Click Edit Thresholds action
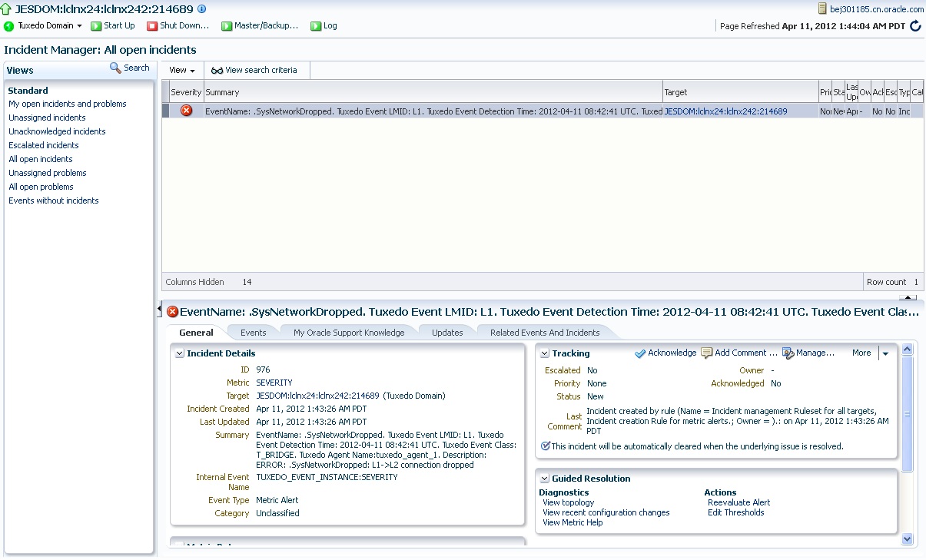 pyautogui.click(x=736, y=512)
